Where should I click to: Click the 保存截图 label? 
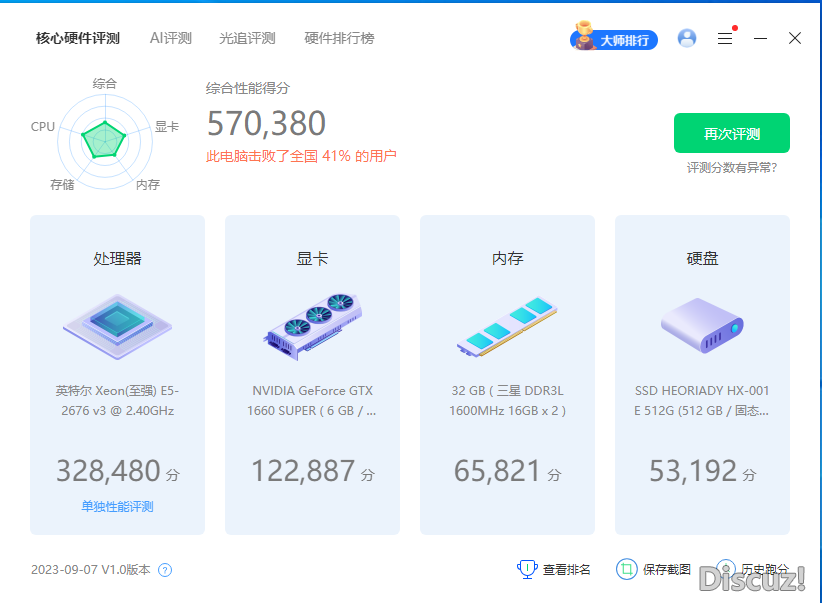click(x=666, y=569)
